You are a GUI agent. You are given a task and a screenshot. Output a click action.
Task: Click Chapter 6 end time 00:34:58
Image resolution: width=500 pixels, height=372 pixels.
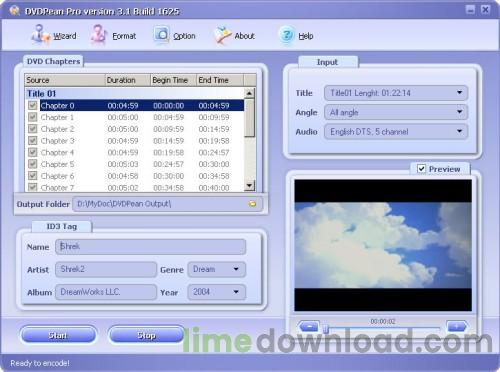coord(214,176)
